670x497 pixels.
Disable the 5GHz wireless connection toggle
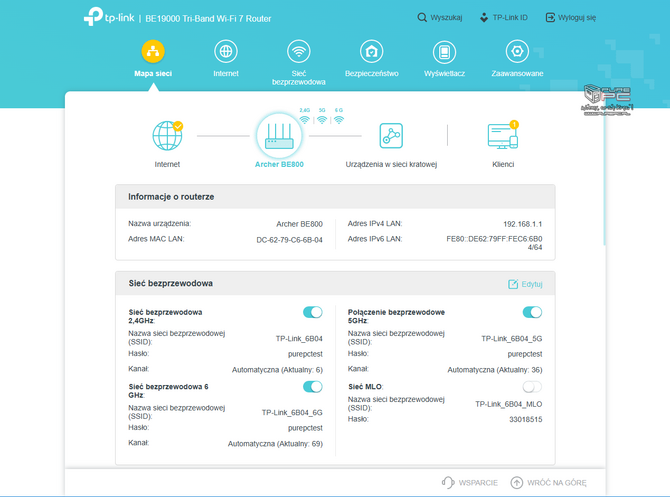532,312
